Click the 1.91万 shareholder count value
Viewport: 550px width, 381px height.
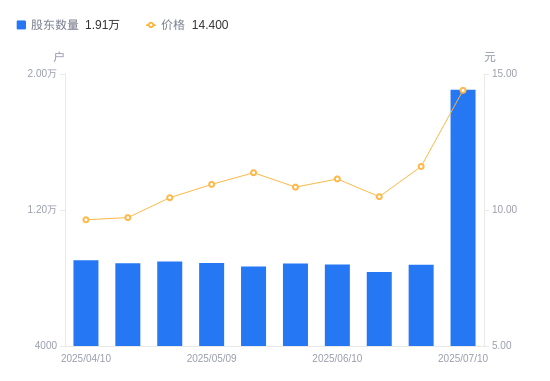pos(102,25)
